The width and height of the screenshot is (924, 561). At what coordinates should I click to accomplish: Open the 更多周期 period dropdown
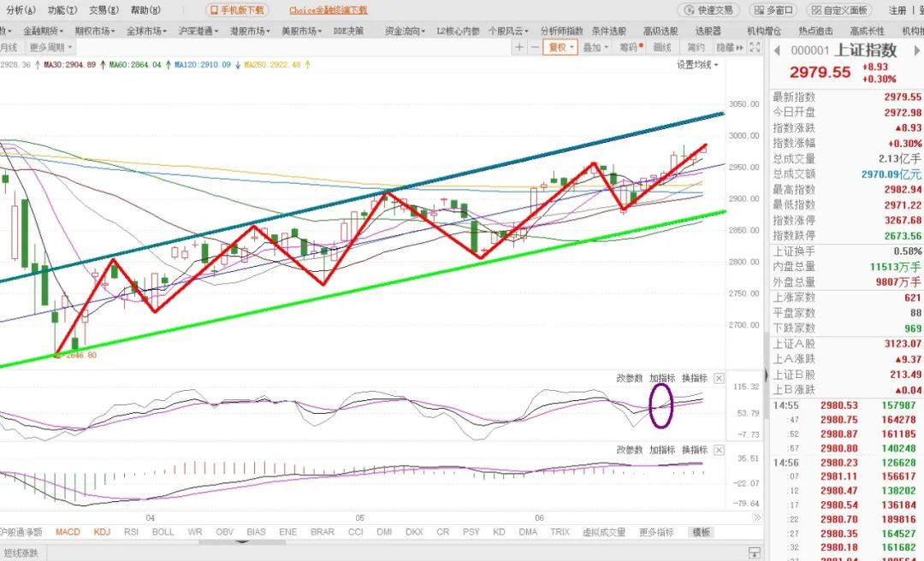[51, 47]
